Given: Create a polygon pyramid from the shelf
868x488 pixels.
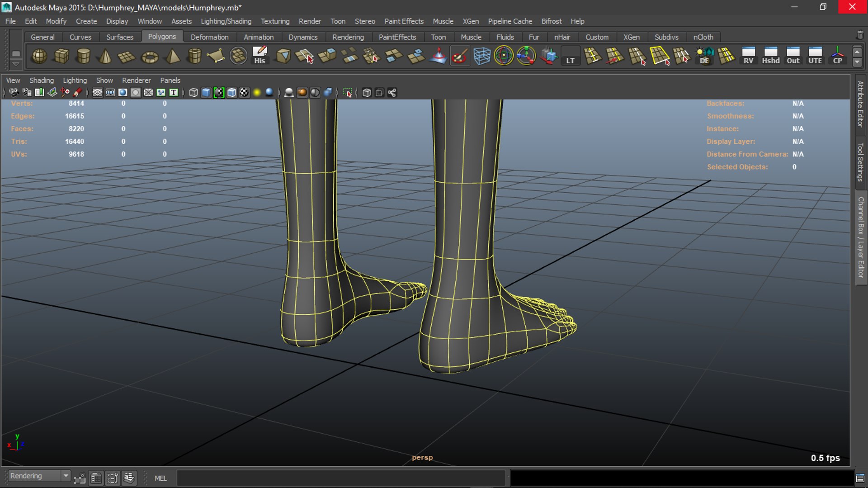Looking at the screenshot, I should point(172,56).
